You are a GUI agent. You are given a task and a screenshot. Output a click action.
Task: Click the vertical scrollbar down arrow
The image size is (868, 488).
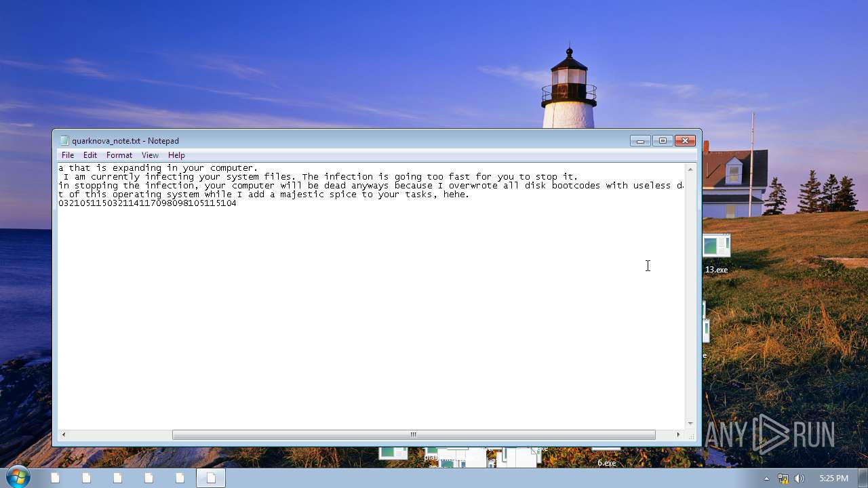(x=690, y=424)
